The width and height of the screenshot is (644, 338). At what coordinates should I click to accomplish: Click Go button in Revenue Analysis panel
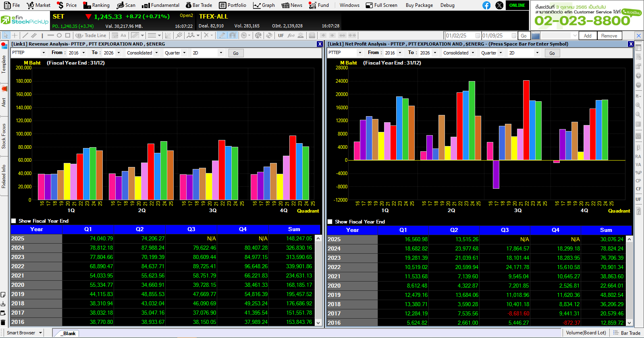pyautogui.click(x=236, y=53)
